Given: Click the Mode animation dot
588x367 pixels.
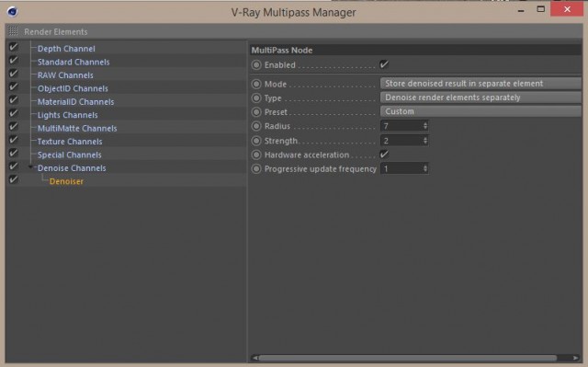Looking at the screenshot, I should tap(256, 84).
